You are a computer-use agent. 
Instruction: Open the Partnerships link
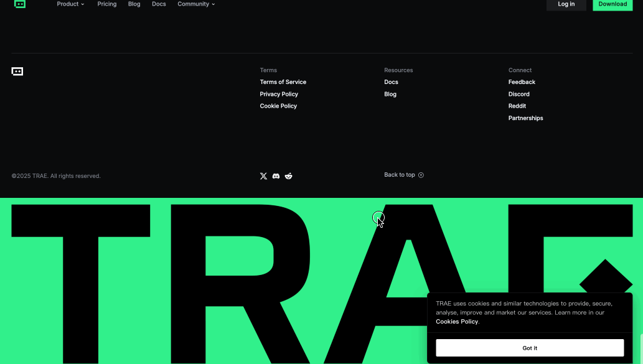click(526, 118)
